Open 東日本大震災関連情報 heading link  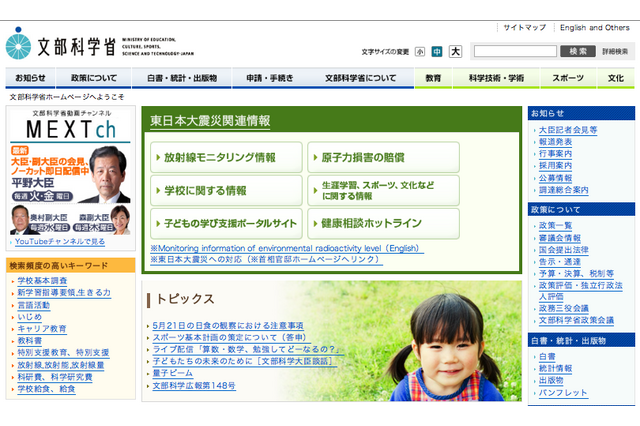(x=210, y=121)
